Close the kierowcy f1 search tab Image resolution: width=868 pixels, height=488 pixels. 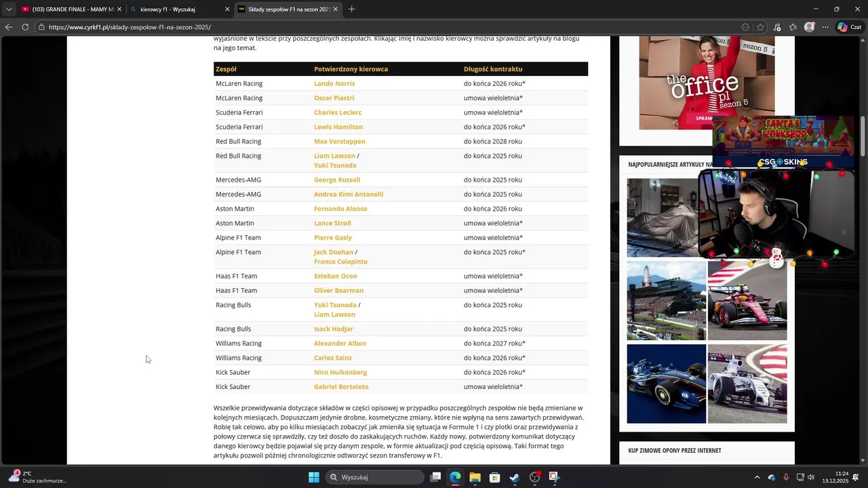227,9
